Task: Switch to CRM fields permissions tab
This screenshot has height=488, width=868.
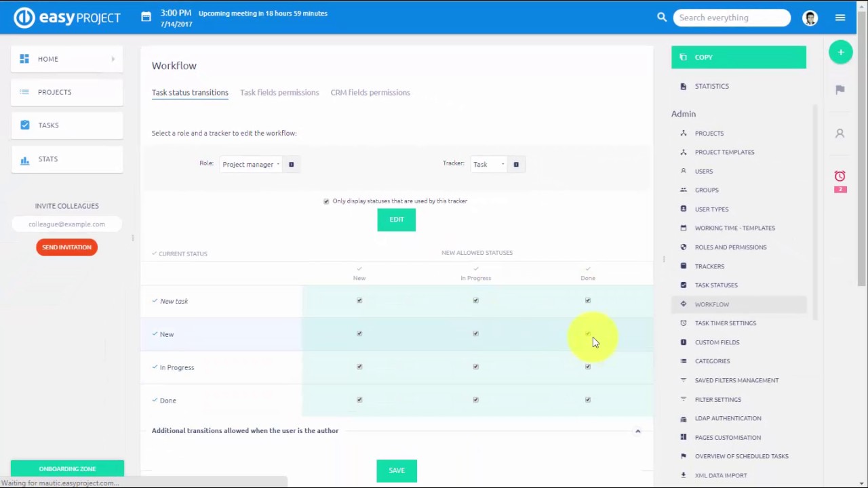Action: (x=370, y=92)
